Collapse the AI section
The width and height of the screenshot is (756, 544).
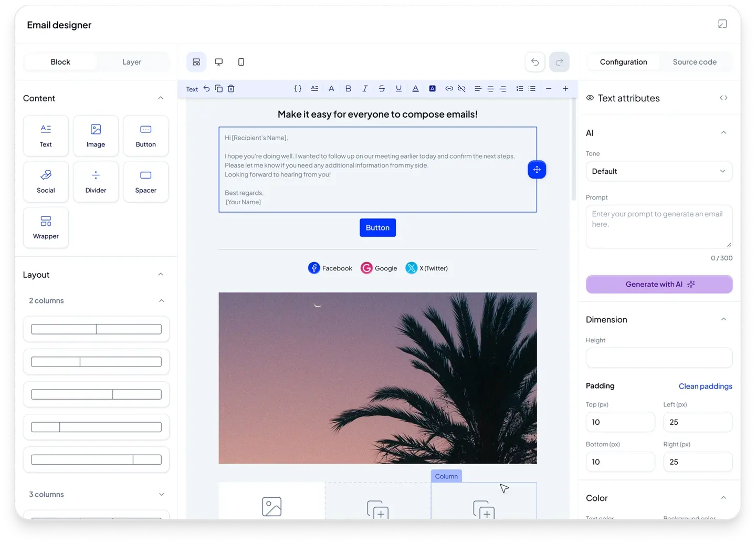(723, 133)
